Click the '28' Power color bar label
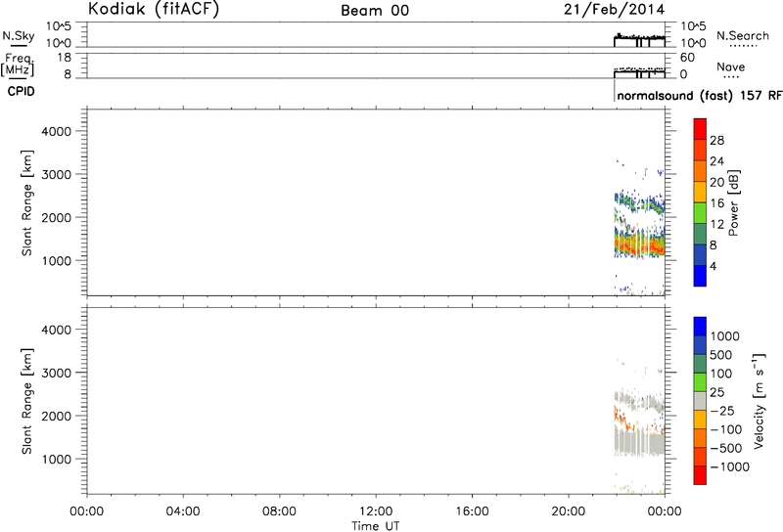This screenshot has height=532, width=783. [x=716, y=141]
